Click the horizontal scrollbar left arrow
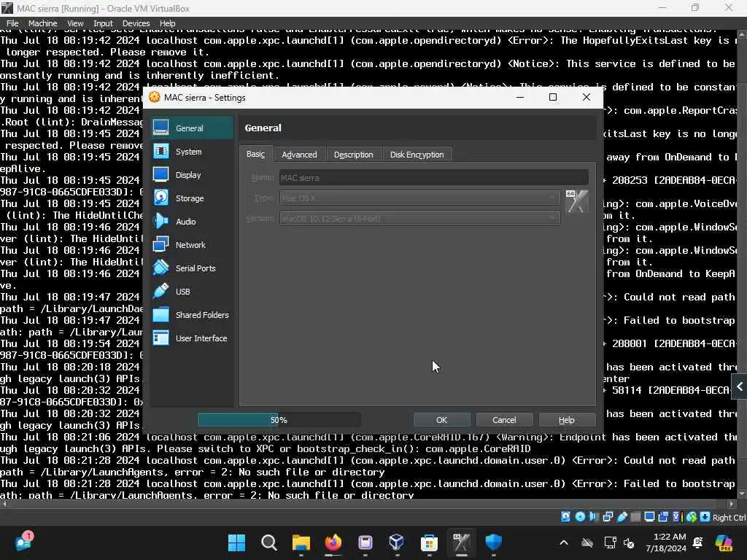747x560 pixels. click(x=4, y=504)
